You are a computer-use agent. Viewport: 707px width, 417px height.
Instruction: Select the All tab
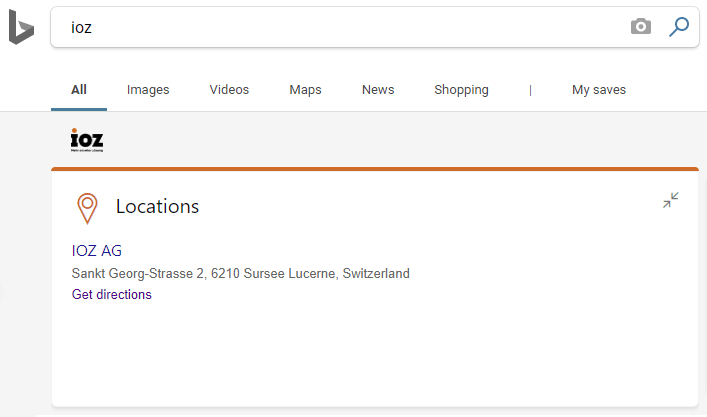click(x=79, y=90)
